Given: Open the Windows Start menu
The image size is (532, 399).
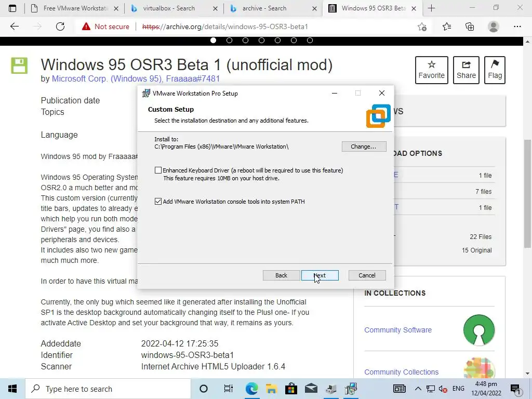Looking at the screenshot, I should coord(12,389).
